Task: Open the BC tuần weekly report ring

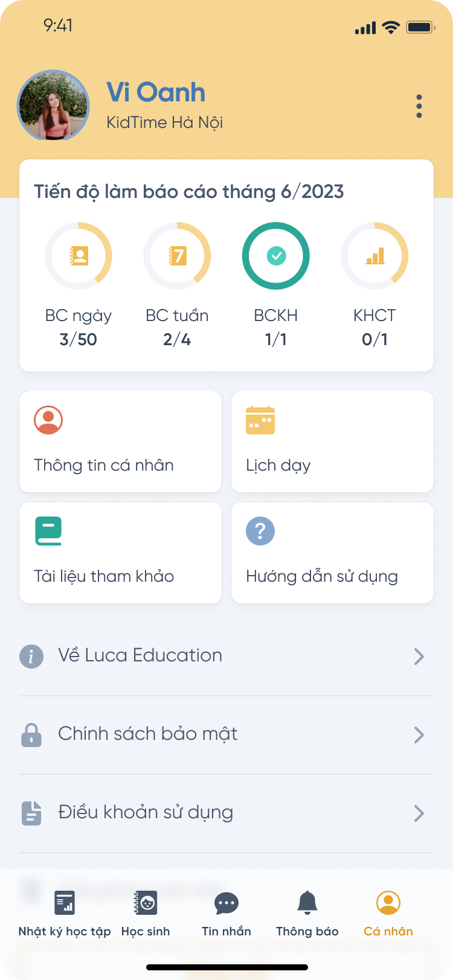Action: click(177, 256)
